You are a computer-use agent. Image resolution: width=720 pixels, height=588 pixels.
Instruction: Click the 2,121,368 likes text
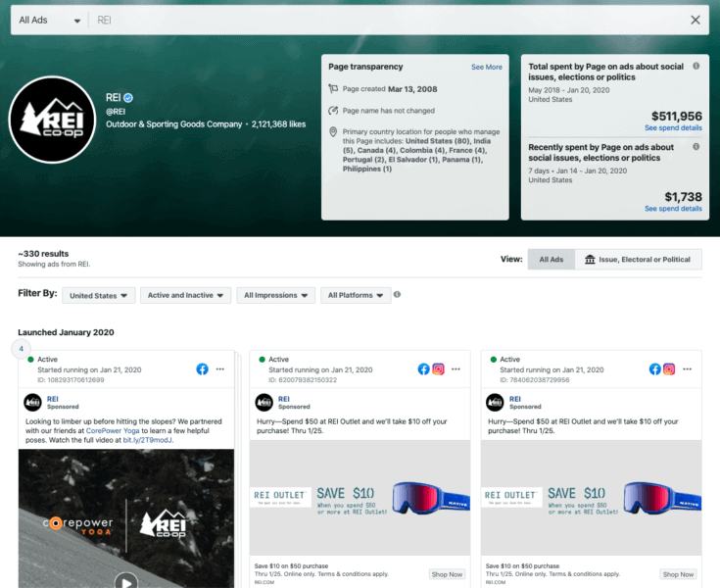(x=278, y=124)
